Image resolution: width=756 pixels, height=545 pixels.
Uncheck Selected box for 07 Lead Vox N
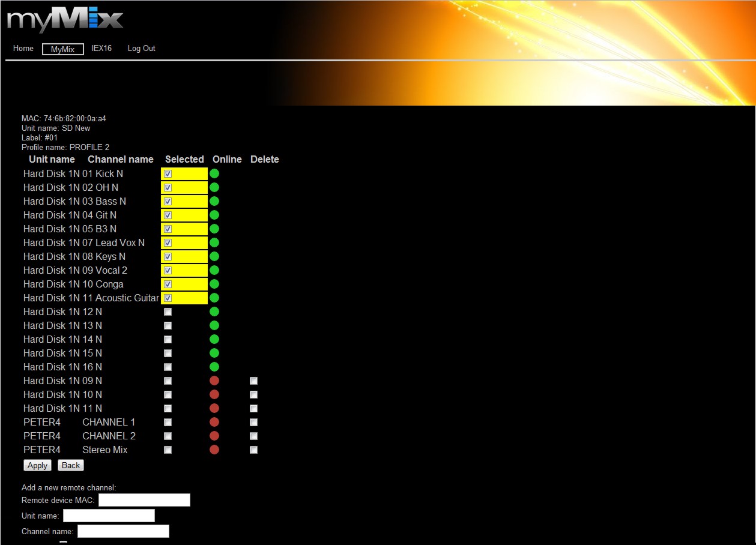168,242
